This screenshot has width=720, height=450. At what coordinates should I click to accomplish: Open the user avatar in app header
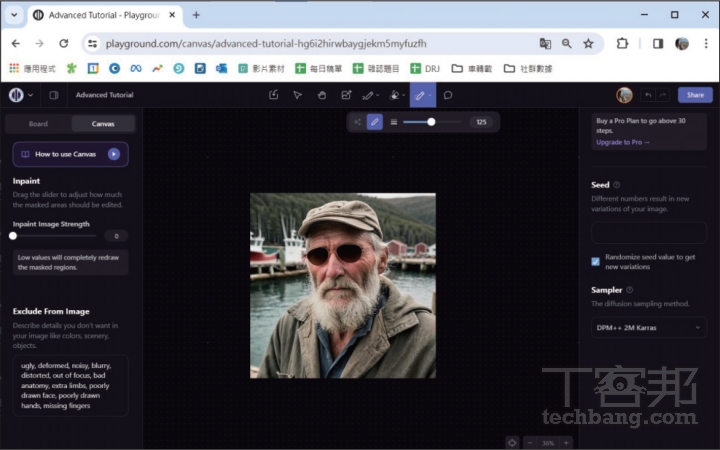tap(624, 95)
